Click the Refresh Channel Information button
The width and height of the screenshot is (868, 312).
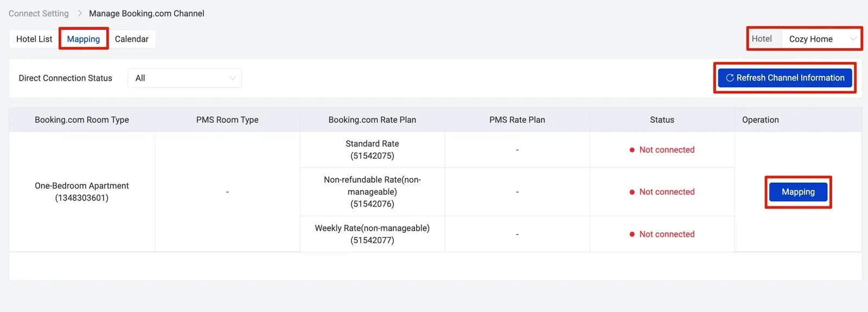coord(784,77)
